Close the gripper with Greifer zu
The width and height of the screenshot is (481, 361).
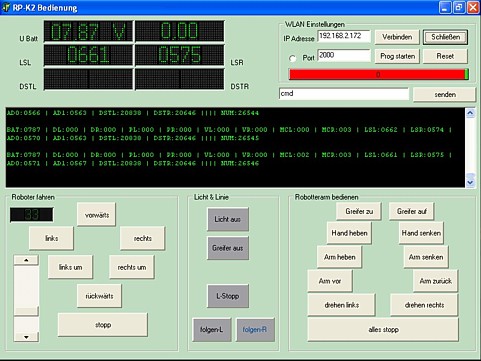pyautogui.click(x=359, y=211)
